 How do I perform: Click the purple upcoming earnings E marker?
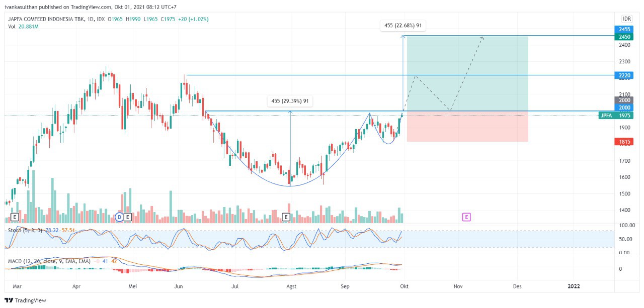pos(466,217)
